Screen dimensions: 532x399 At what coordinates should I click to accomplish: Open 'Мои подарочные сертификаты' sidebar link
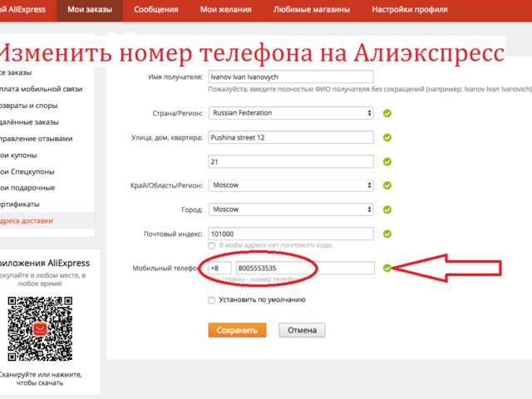point(27,196)
